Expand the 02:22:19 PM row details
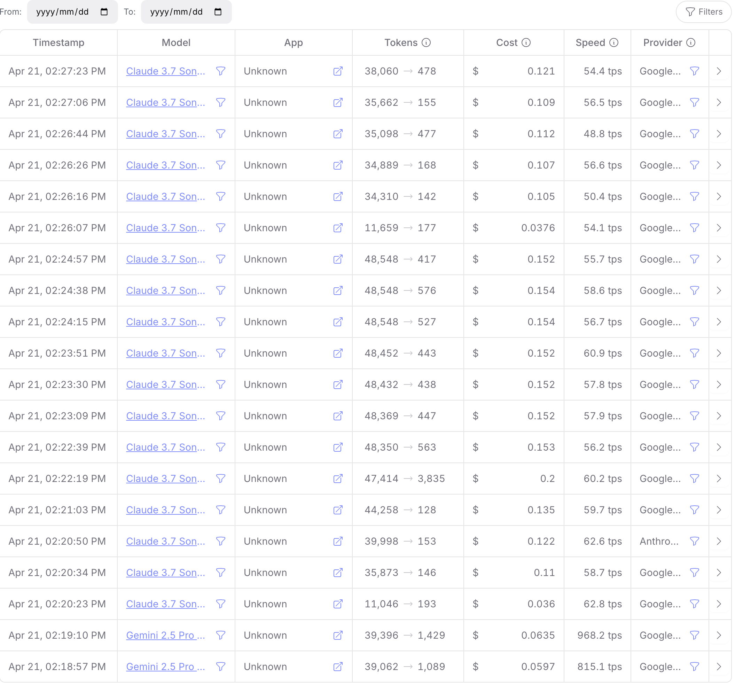743x700 pixels. (719, 479)
